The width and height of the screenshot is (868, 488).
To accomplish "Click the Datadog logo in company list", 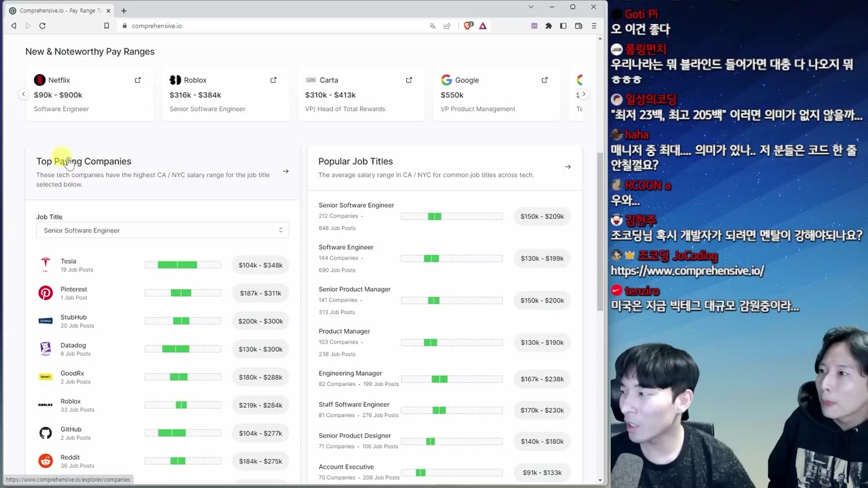I will (x=45, y=349).
